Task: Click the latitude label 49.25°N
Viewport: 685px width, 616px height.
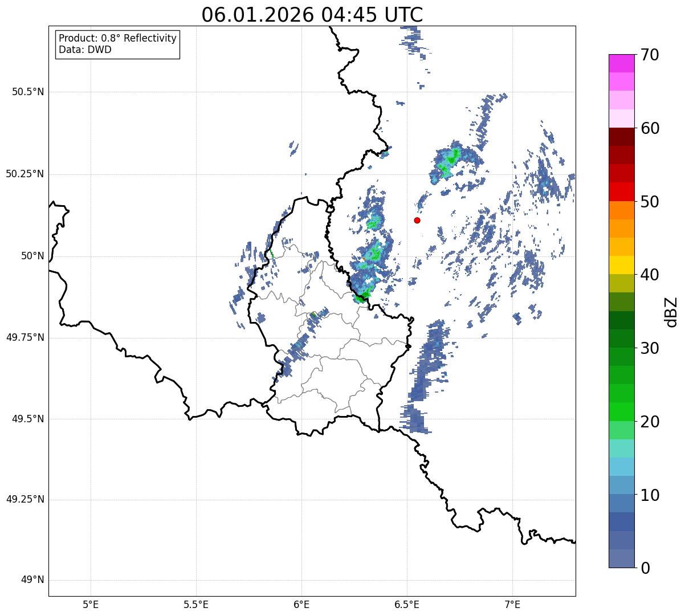Action: click(x=25, y=500)
